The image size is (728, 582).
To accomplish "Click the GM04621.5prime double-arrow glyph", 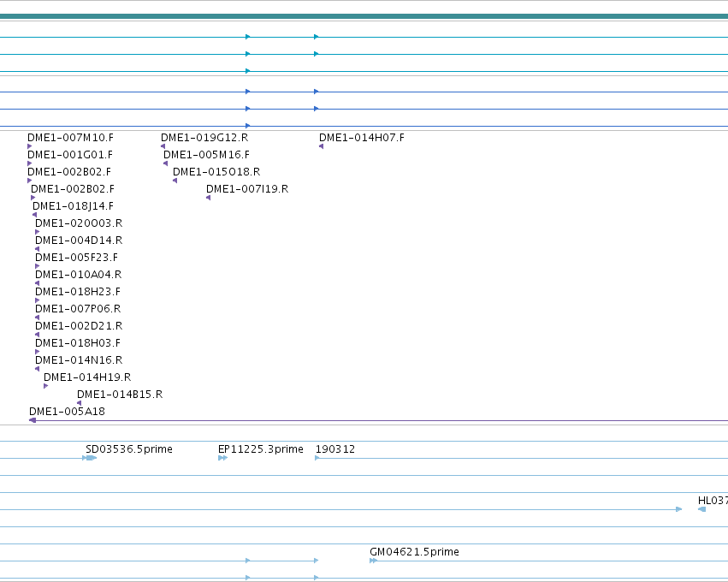I will click(373, 561).
